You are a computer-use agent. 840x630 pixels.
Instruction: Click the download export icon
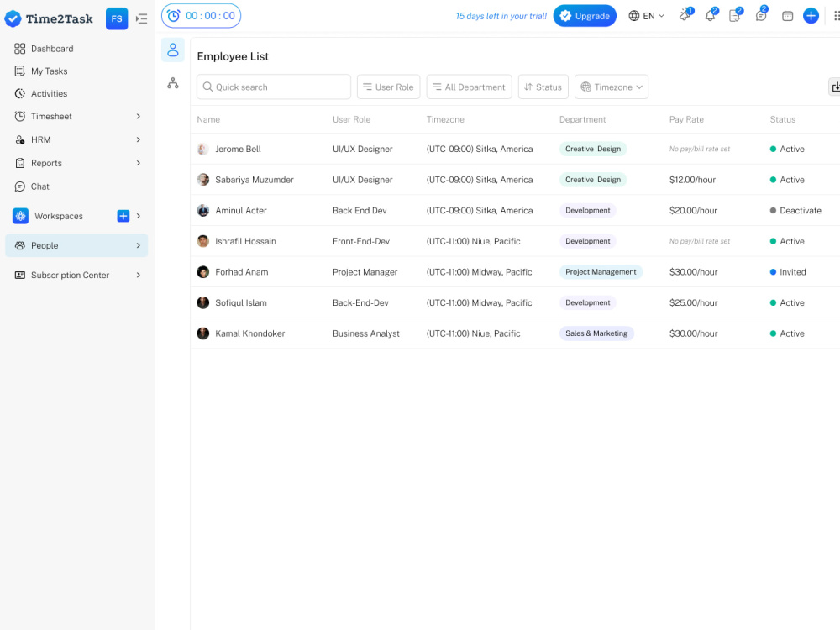tap(835, 87)
